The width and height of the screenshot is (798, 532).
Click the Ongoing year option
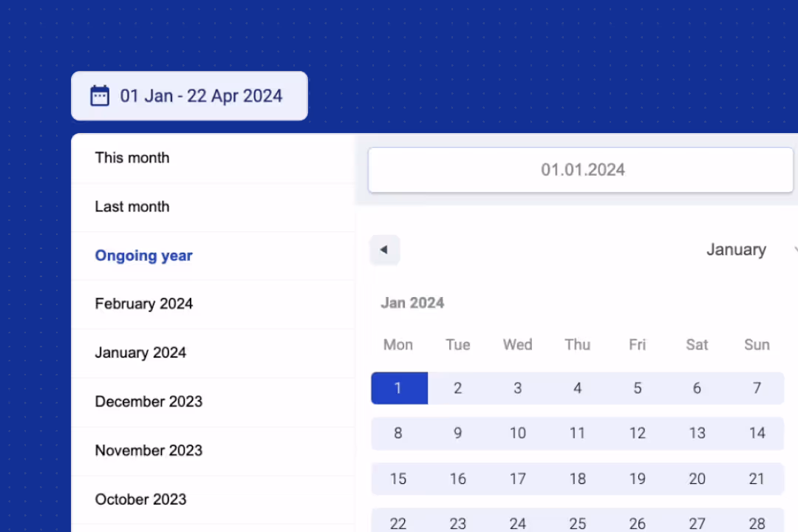tap(143, 256)
